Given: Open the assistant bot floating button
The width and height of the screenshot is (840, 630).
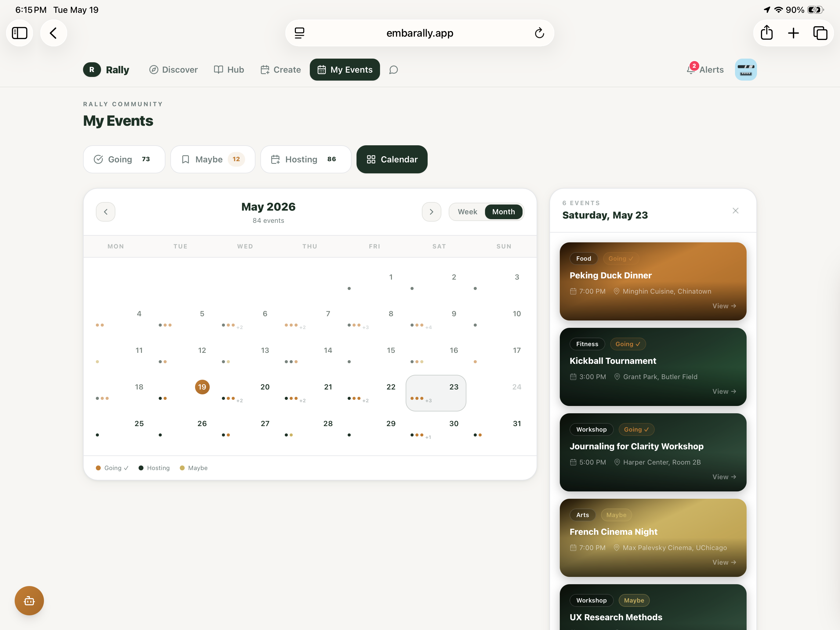Looking at the screenshot, I should coord(29,600).
